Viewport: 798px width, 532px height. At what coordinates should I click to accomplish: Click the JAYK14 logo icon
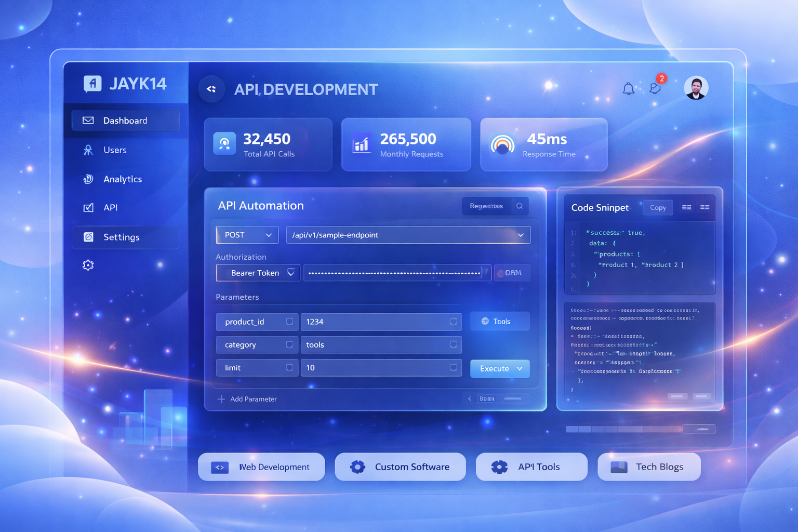point(92,84)
